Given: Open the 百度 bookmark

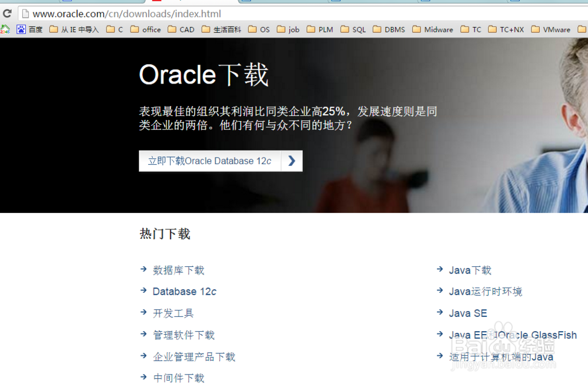Looking at the screenshot, I should pos(29,29).
